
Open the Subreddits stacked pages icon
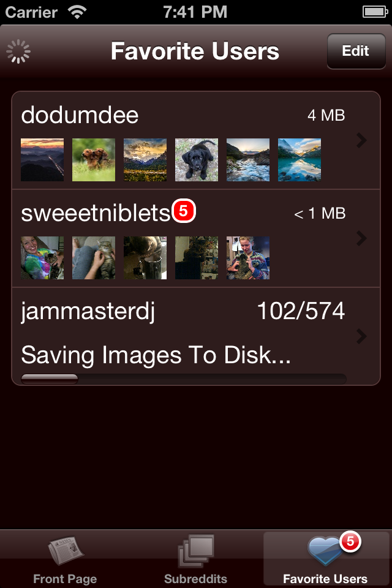(196, 551)
